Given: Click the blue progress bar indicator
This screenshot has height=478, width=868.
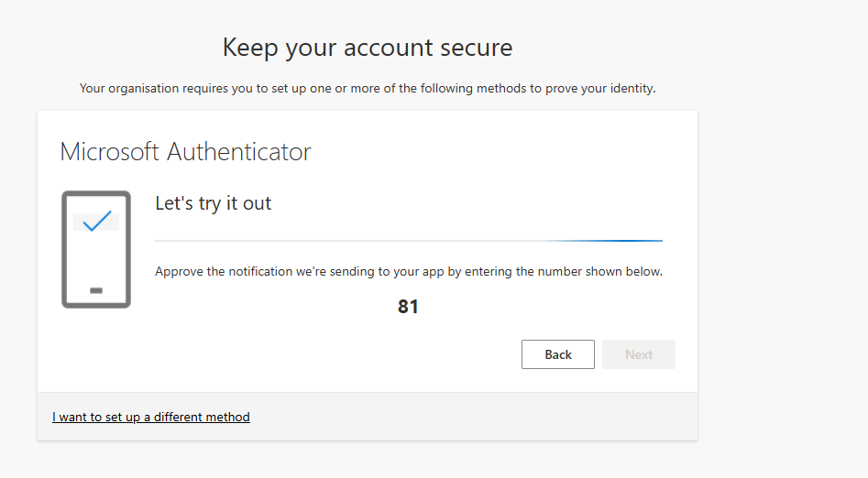Looking at the screenshot, I should click(x=603, y=241).
